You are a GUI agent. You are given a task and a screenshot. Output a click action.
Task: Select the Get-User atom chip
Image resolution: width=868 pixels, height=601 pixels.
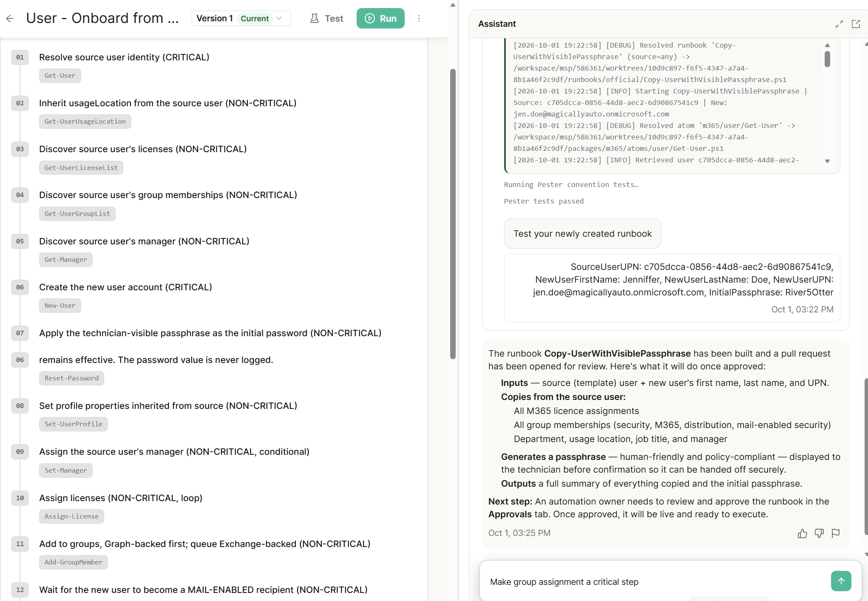pos(60,75)
